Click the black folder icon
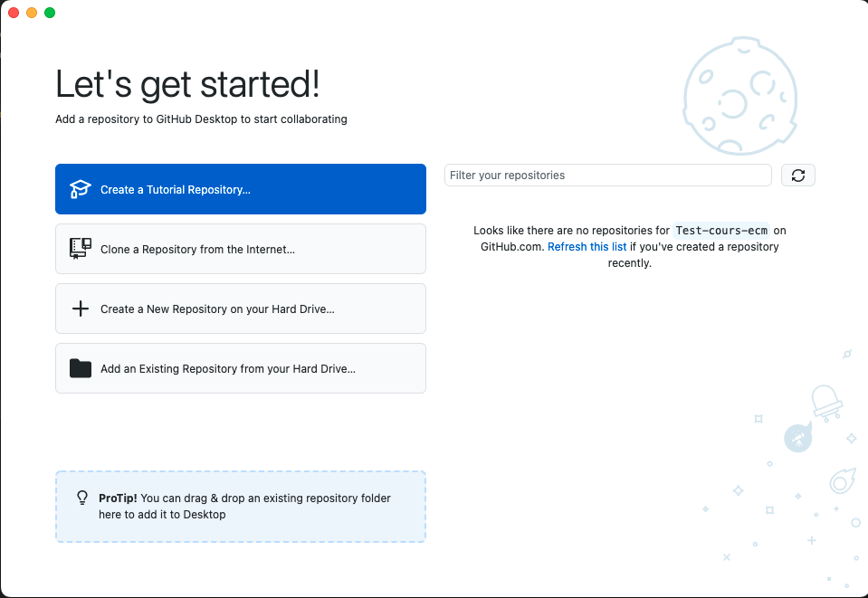 pyautogui.click(x=81, y=368)
